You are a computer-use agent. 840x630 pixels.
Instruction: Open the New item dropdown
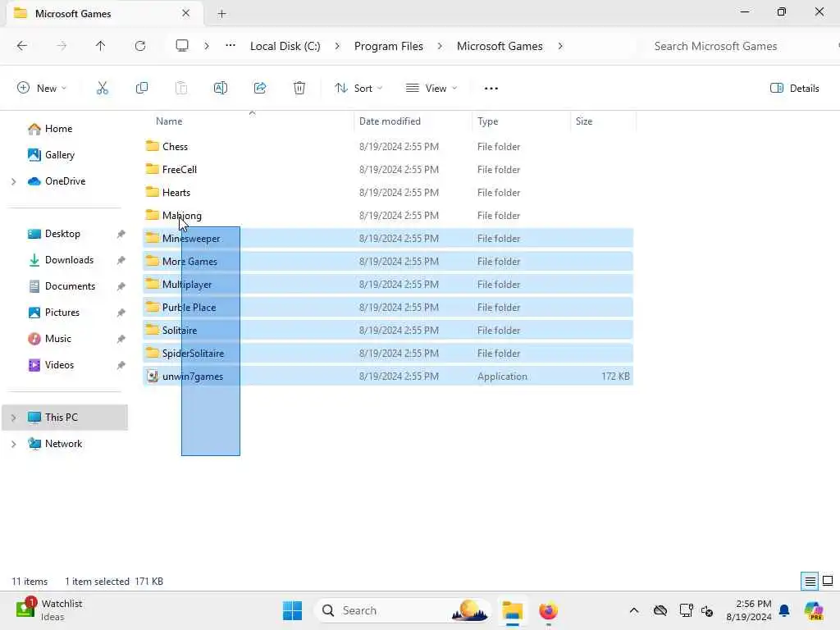(42, 89)
